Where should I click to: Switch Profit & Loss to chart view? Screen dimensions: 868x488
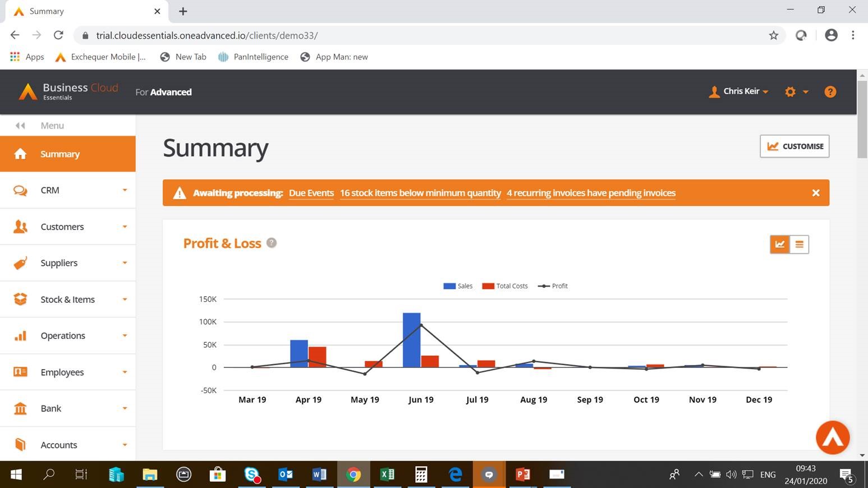[779, 244]
